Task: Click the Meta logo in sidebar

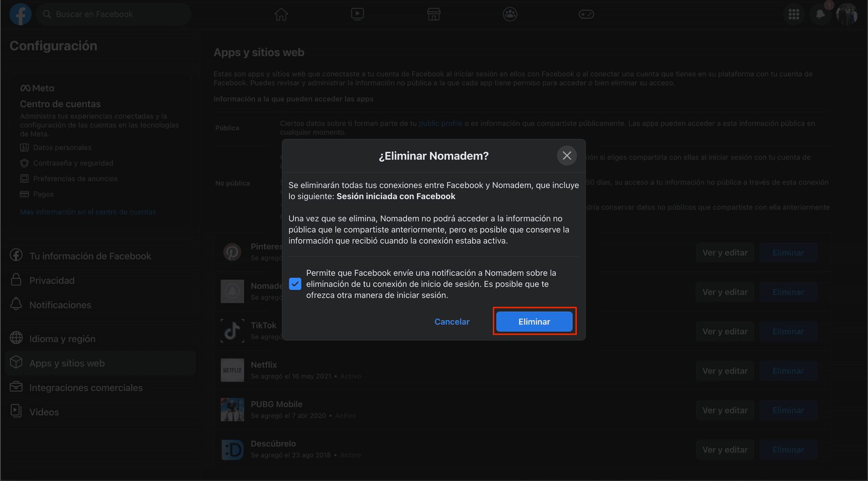Action: click(37, 88)
